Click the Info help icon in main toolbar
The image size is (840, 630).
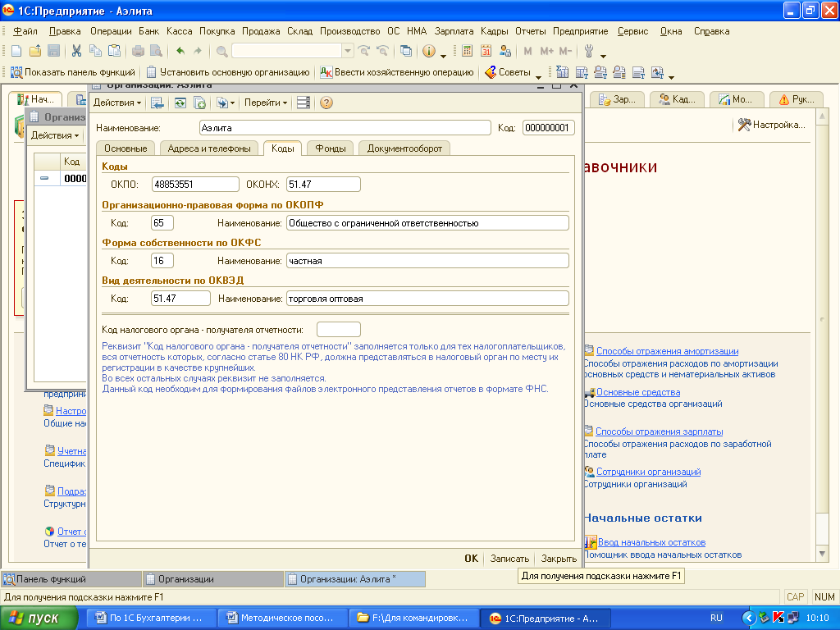click(428, 51)
